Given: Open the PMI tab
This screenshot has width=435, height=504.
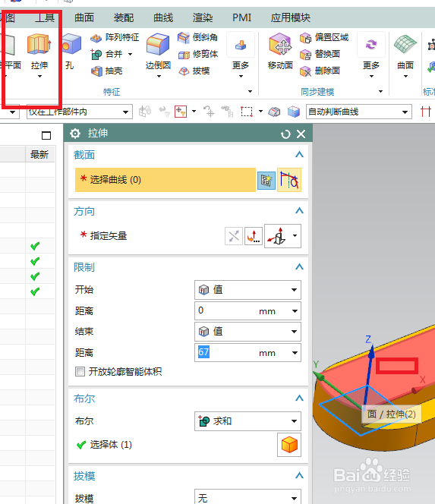Looking at the screenshot, I should pos(241,17).
